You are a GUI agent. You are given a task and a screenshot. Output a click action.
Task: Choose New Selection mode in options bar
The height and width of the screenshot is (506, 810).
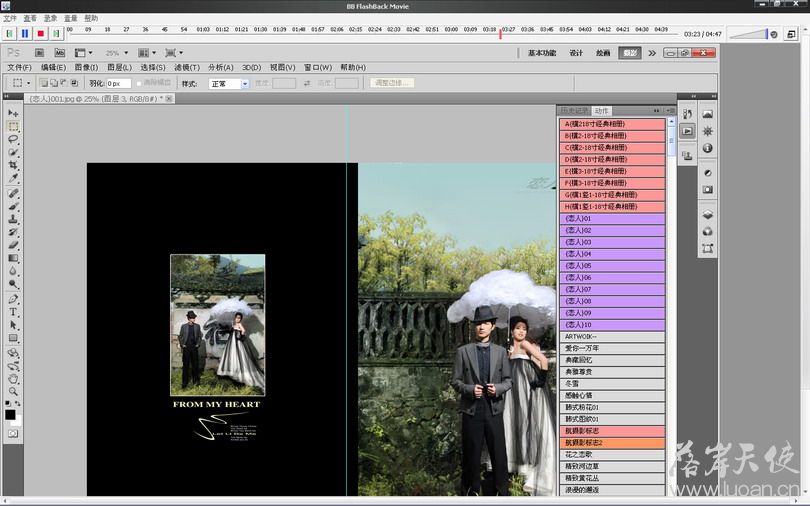(x=44, y=83)
